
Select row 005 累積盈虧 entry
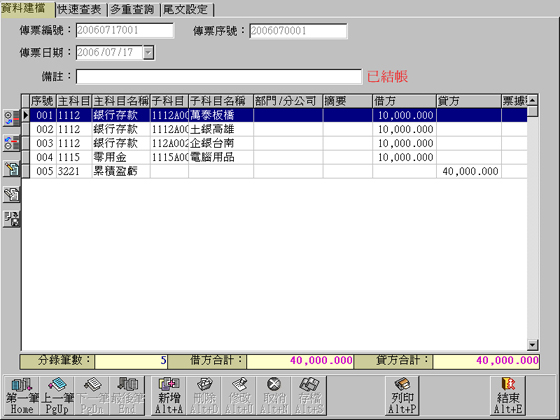pyautogui.click(x=274, y=171)
